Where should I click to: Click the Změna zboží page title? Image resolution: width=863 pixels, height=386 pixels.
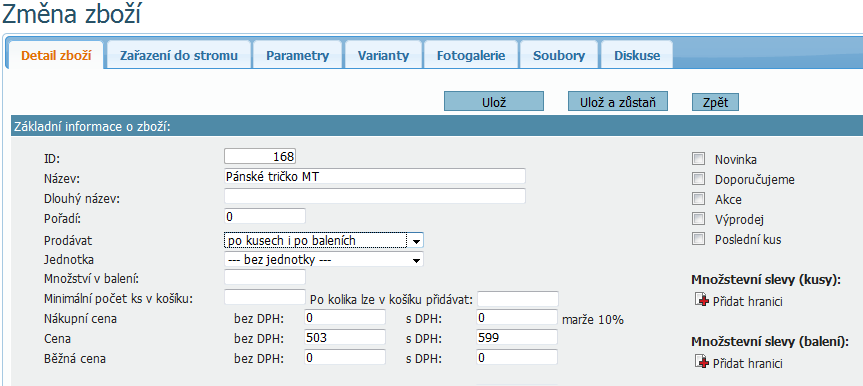(x=71, y=15)
